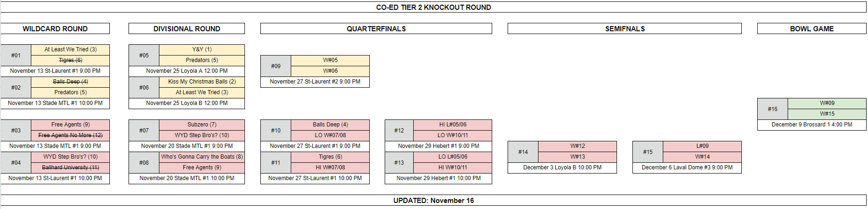Click the HI L#05/06 cell

(x=452, y=125)
